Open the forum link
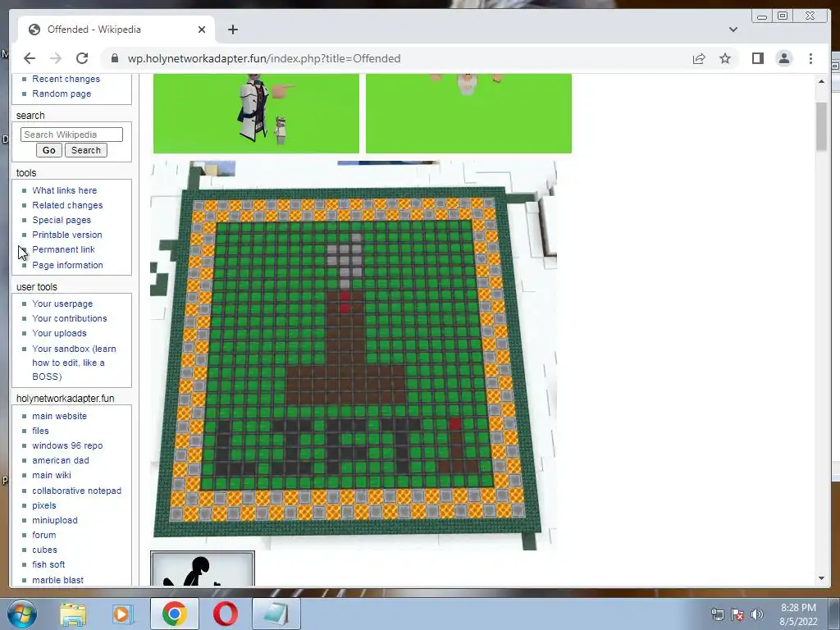Viewport: 840px width, 630px height. [x=44, y=535]
